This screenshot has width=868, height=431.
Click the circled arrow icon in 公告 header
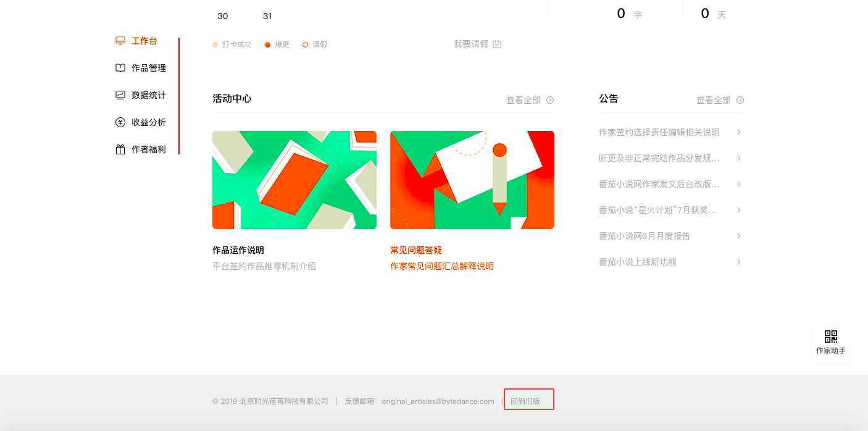coord(740,100)
